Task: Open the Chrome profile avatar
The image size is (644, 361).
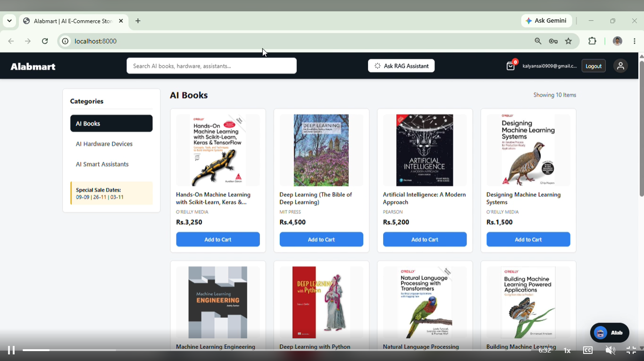Action: [617, 41]
